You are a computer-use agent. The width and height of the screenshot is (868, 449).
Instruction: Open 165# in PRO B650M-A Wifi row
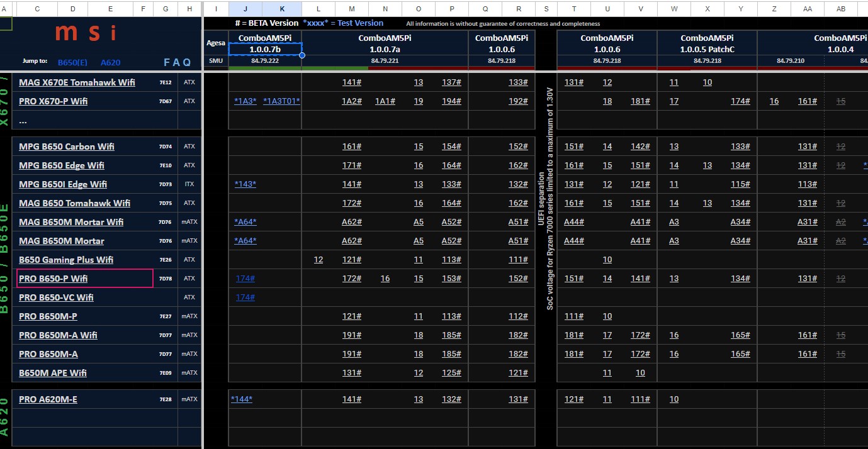[740, 335]
